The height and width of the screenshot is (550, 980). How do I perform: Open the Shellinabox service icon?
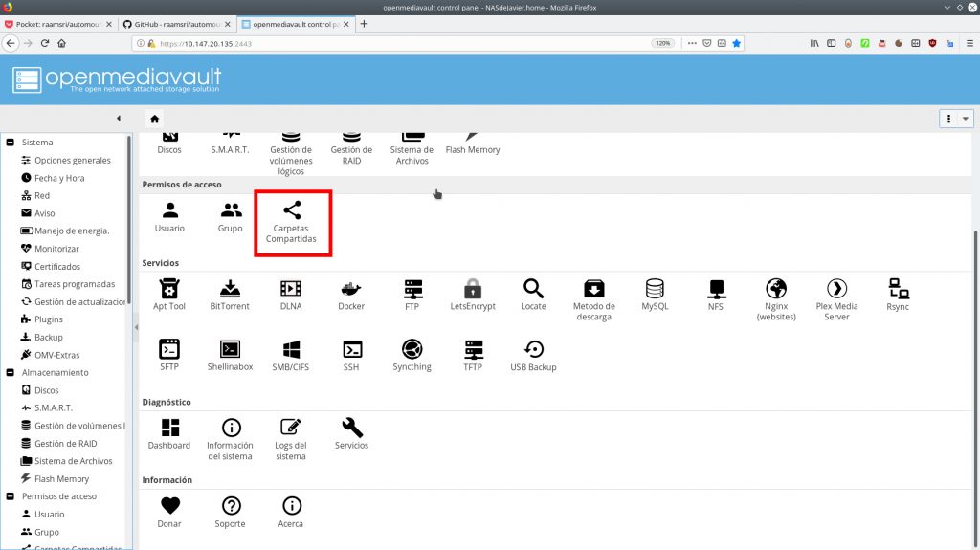[x=230, y=355]
